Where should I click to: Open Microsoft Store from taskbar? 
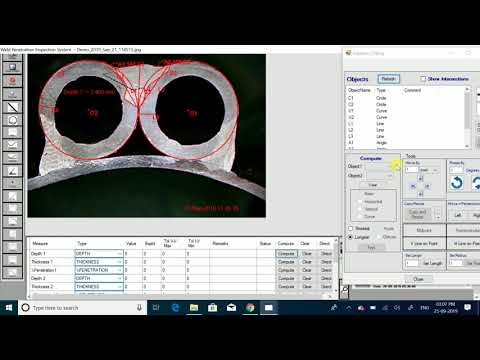pos(213,308)
